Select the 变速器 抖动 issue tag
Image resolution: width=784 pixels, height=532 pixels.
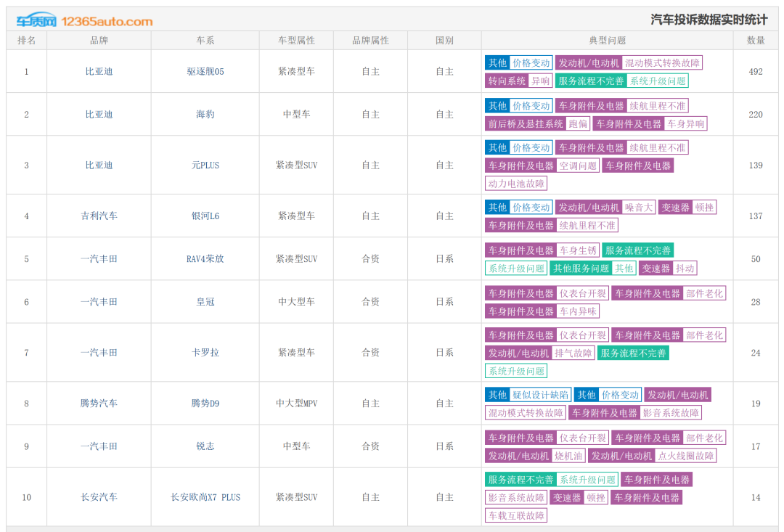668,269
